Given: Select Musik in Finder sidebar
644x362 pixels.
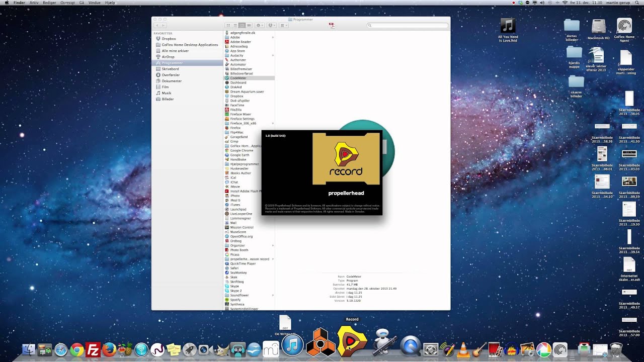Looking at the screenshot, I should 166,93.
